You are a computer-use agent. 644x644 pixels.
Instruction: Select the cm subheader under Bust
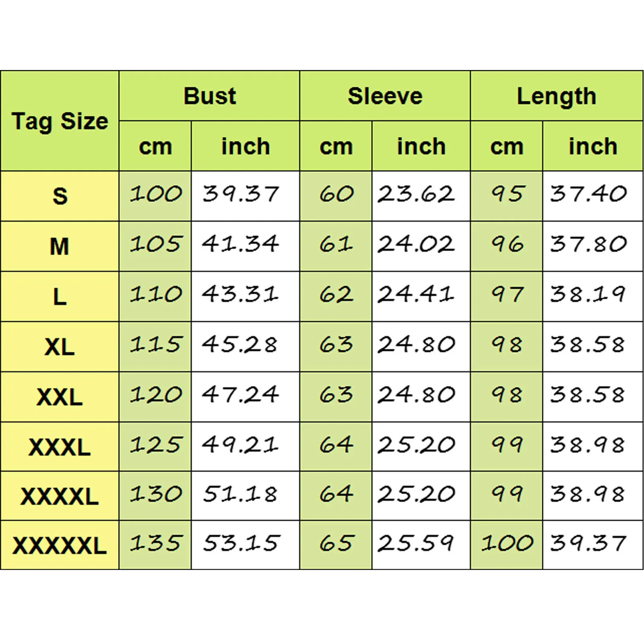click(x=155, y=146)
